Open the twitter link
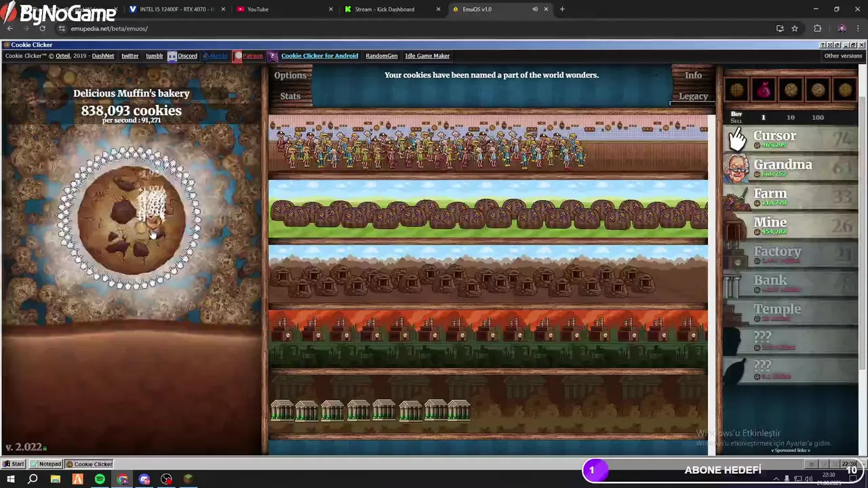Viewport: 868px width, 488px height. [130, 56]
